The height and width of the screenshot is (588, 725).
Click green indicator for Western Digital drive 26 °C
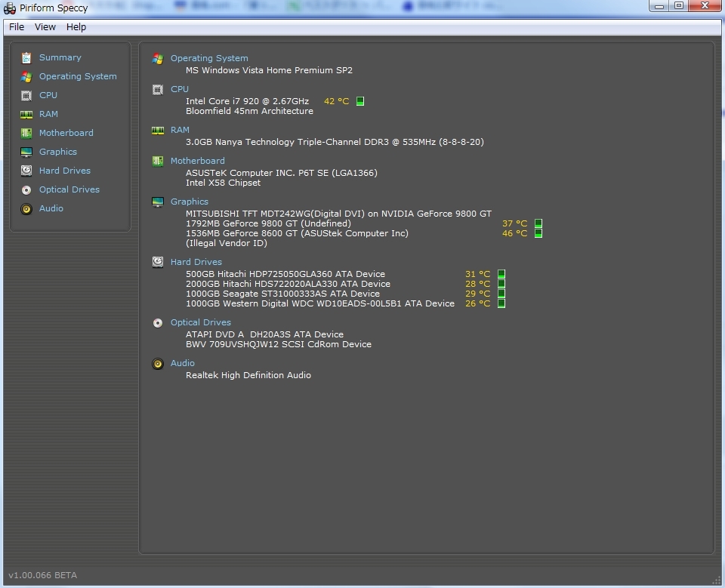pos(501,303)
